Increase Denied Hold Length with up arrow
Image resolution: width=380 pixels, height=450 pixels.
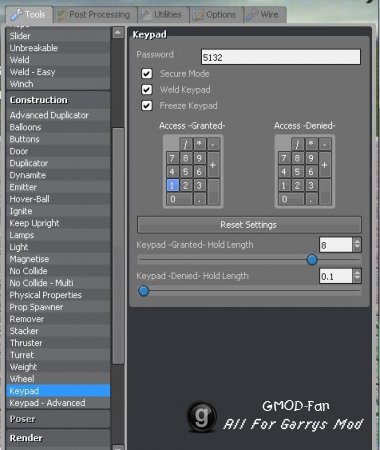[357, 273]
